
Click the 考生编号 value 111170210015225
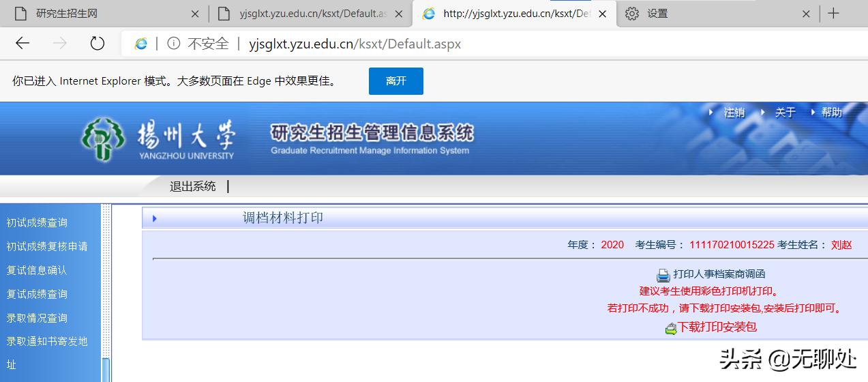(732, 244)
